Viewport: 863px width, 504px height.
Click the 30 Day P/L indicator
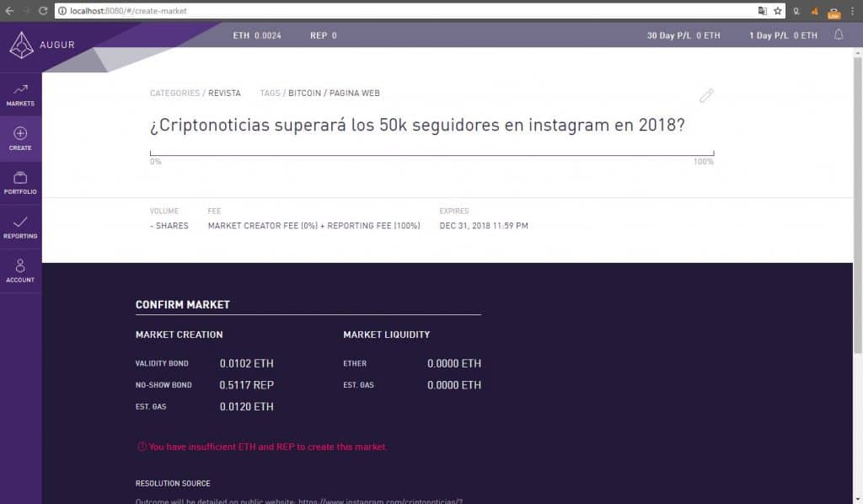683,35
